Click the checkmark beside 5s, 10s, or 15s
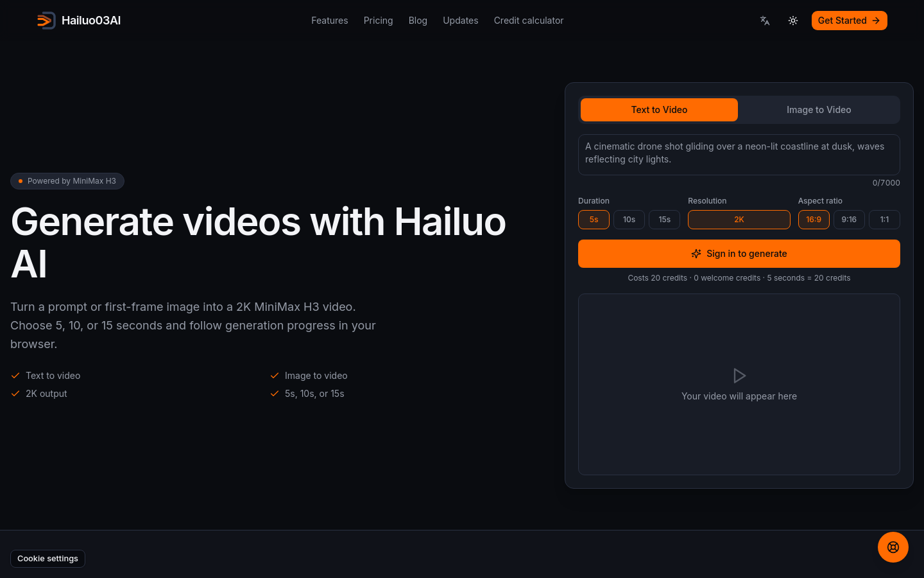 pos(275,394)
